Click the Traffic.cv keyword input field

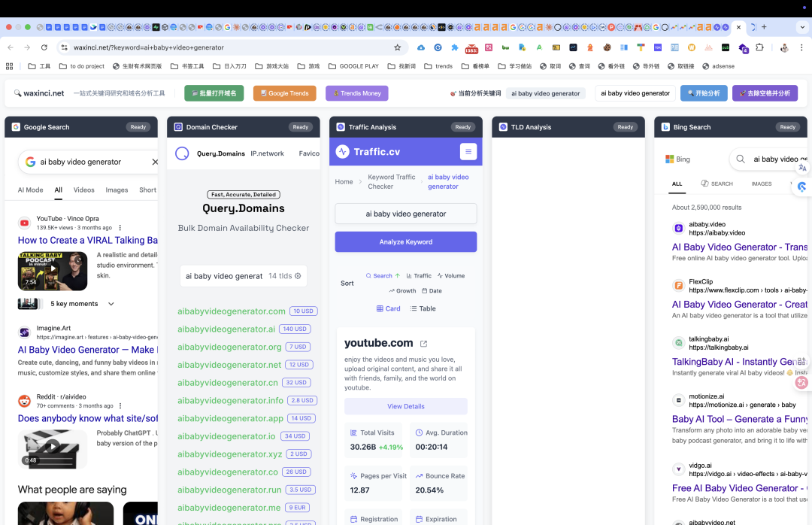[405, 214]
